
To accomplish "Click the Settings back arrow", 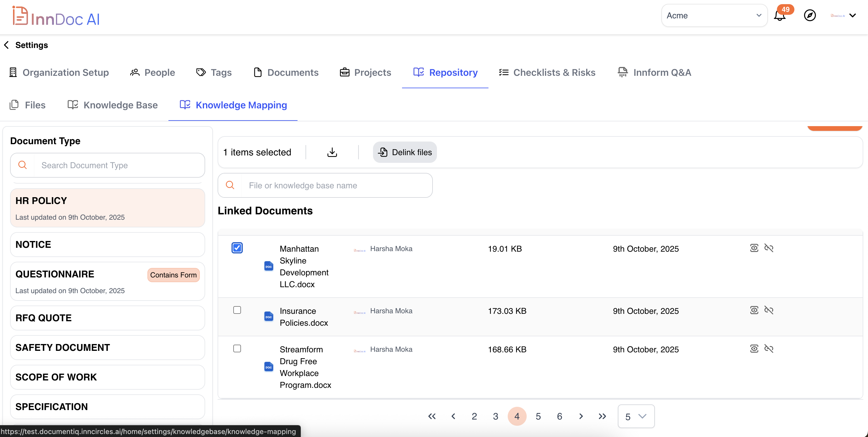I will (7, 45).
